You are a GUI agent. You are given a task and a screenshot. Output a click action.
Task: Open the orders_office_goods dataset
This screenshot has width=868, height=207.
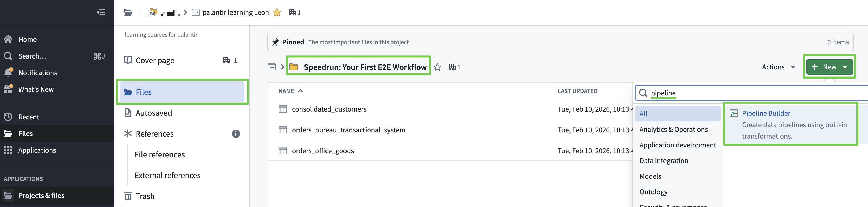click(x=322, y=151)
